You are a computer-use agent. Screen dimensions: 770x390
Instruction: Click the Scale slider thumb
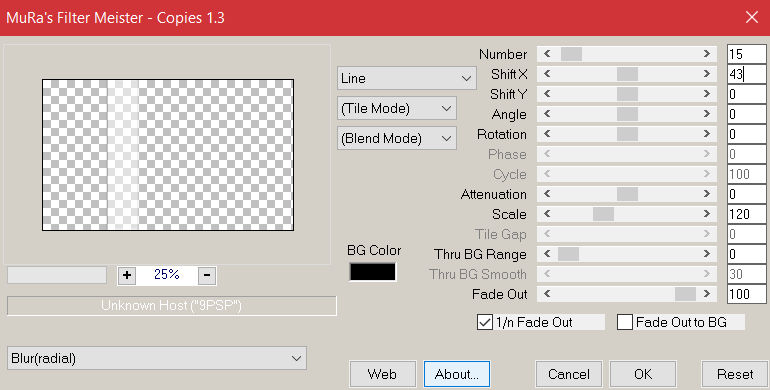pyautogui.click(x=603, y=214)
